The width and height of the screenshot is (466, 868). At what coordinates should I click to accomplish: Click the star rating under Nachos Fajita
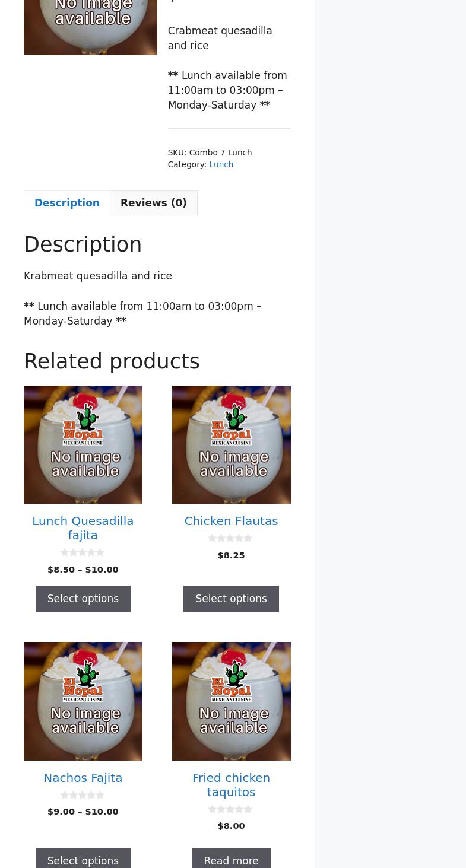[x=83, y=795]
